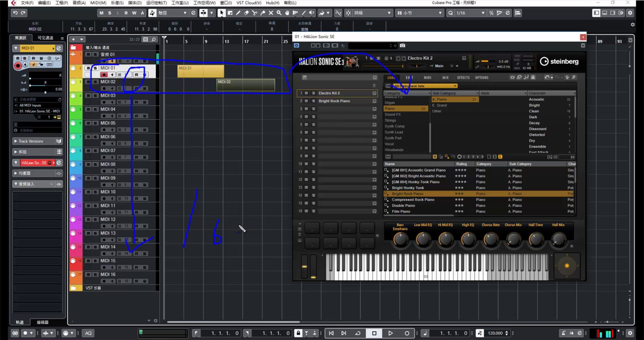Click the 120.000 tempo value field
The image size is (644, 340).
(x=495, y=333)
